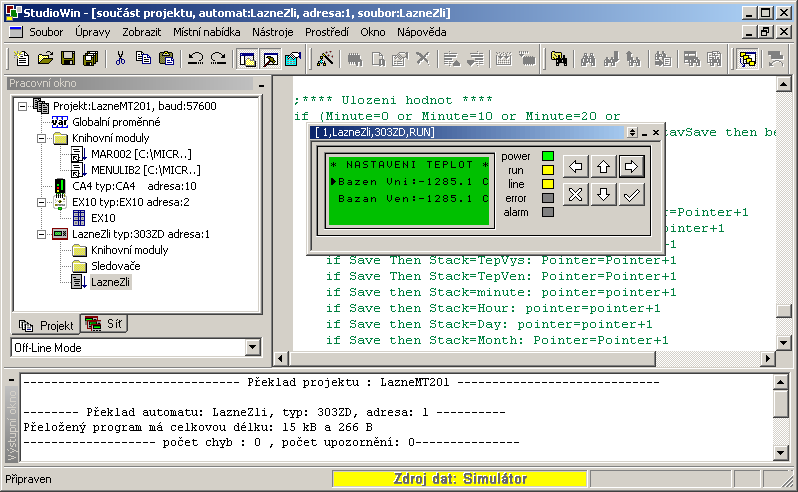This screenshot has width=798, height=492.
Task: Click the find-in-files binoculars with folder icon
Action: (x=559, y=59)
